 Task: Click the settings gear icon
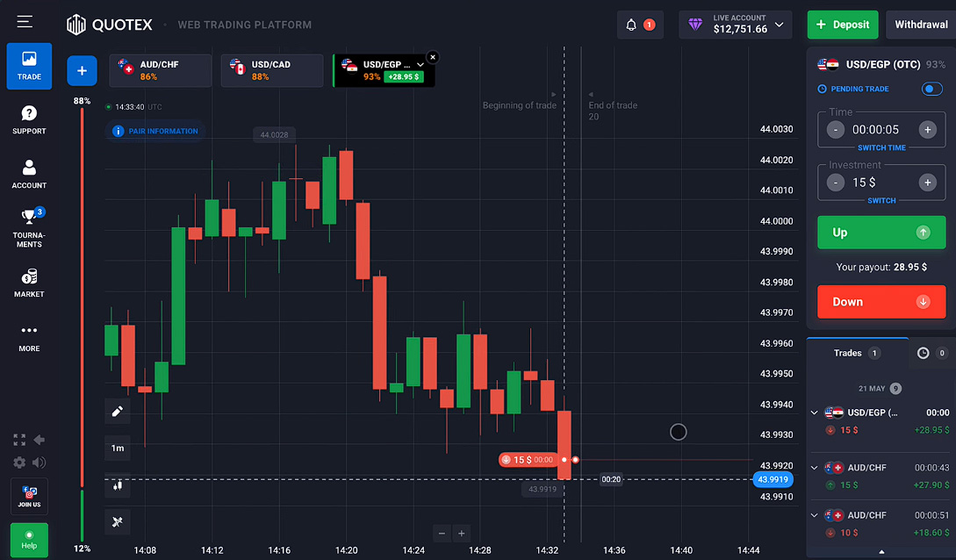click(x=19, y=462)
